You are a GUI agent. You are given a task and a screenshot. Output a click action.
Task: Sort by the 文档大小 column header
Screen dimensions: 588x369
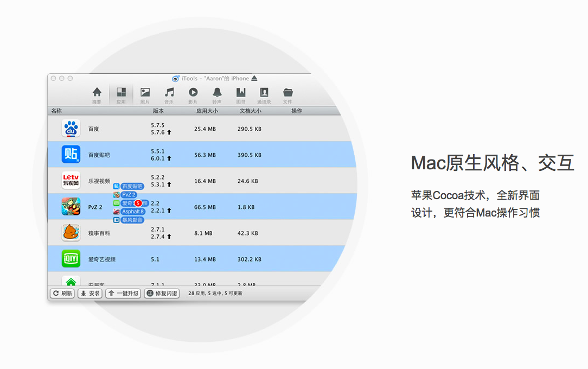click(x=251, y=111)
